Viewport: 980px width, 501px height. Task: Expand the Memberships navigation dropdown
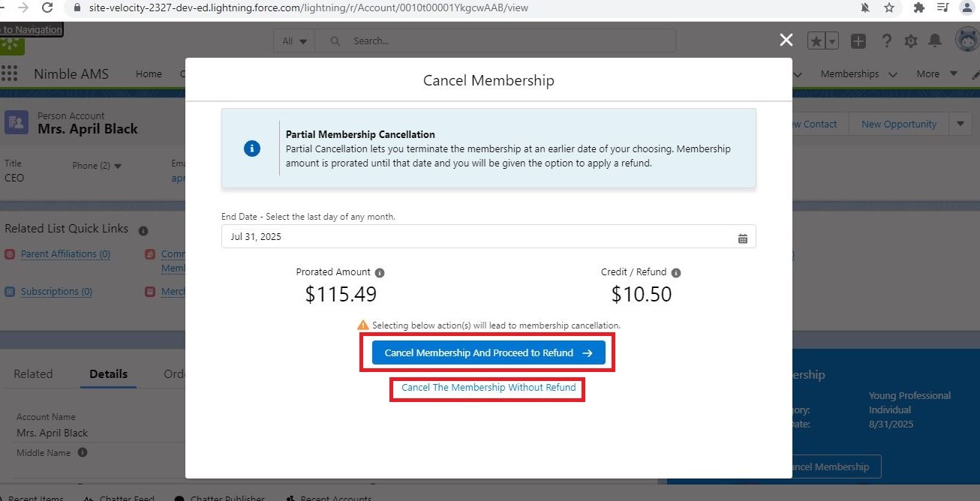[x=893, y=74]
